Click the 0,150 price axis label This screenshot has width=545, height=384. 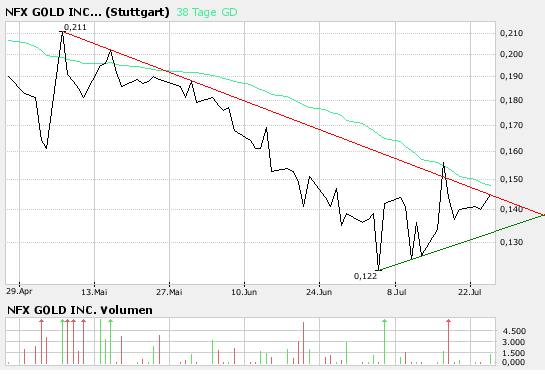(x=511, y=179)
